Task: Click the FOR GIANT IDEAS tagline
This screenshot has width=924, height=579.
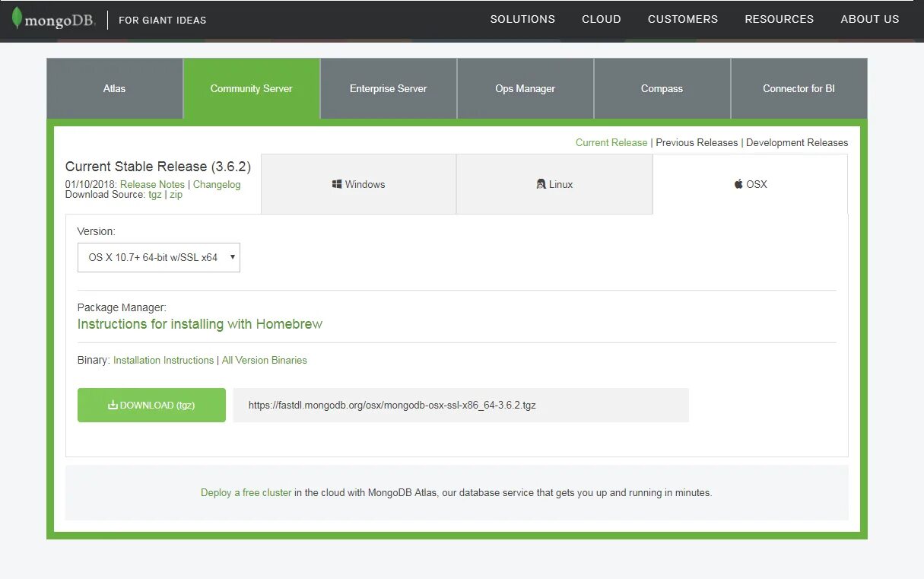Action: coord(163,20)
